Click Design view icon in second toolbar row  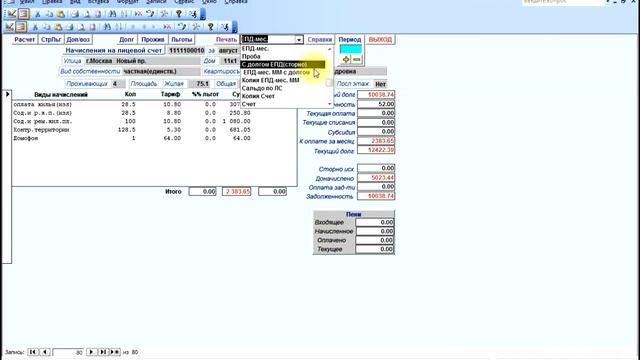10,27
